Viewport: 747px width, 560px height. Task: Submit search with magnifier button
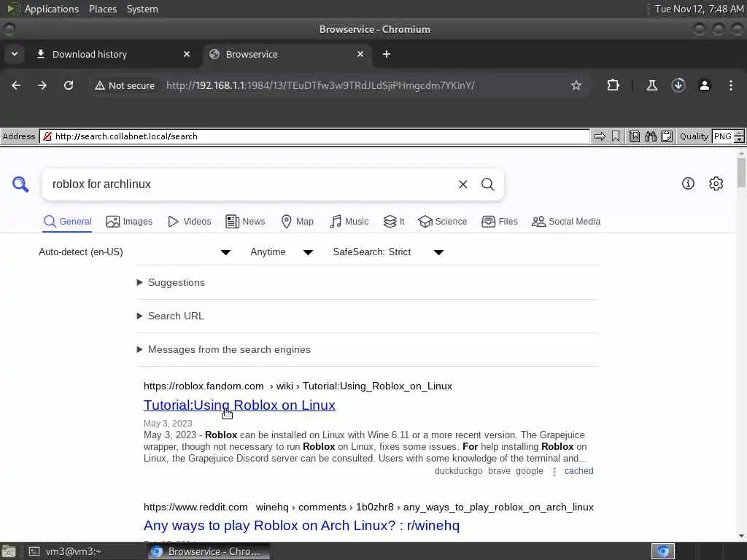tap(487, 184)
